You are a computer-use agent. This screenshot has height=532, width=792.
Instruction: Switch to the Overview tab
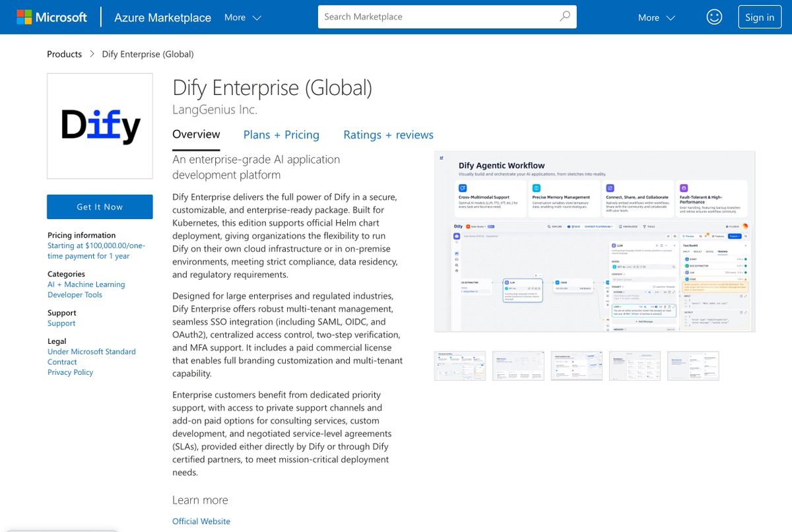(196, 135)
